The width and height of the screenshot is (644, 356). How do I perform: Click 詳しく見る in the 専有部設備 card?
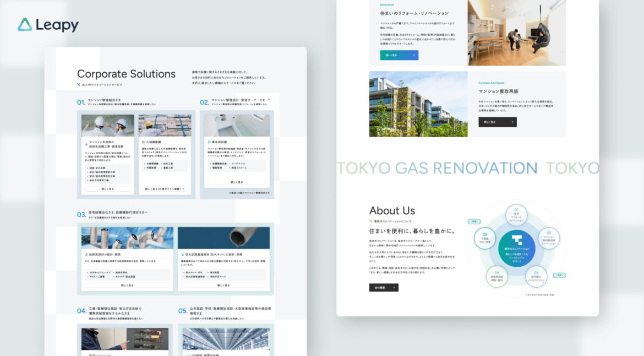point(237,182)
